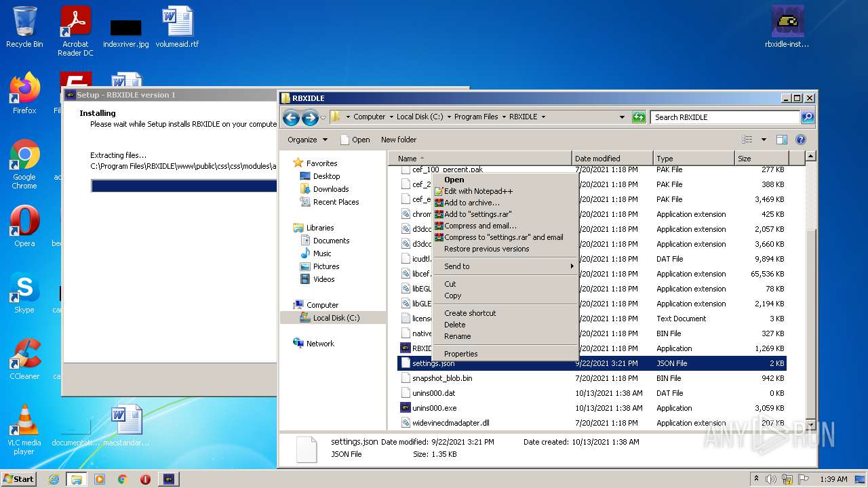
Task: Launch VLC media player desktop shortcut
Action: [x=24, y=430]
